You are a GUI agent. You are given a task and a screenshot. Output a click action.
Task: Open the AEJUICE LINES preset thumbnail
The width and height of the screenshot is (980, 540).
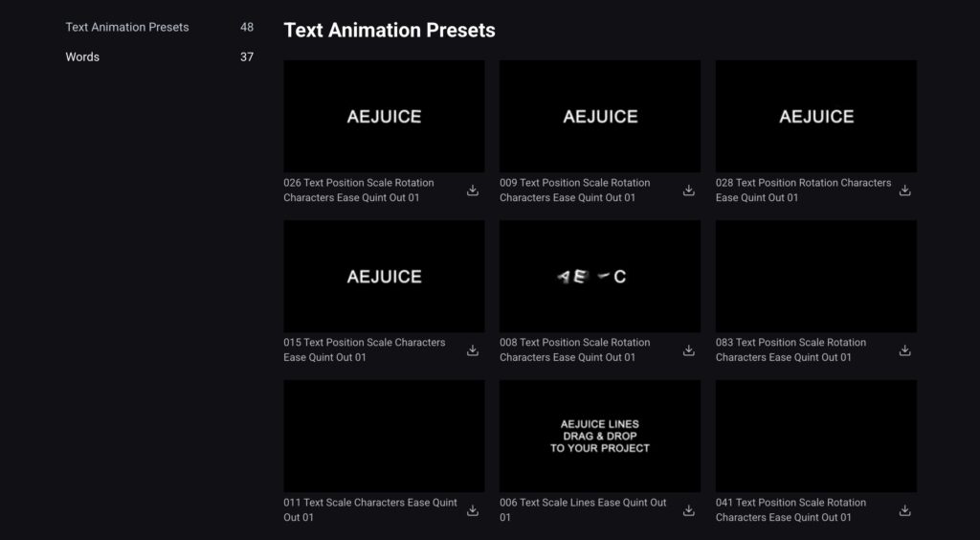point(600,436)
